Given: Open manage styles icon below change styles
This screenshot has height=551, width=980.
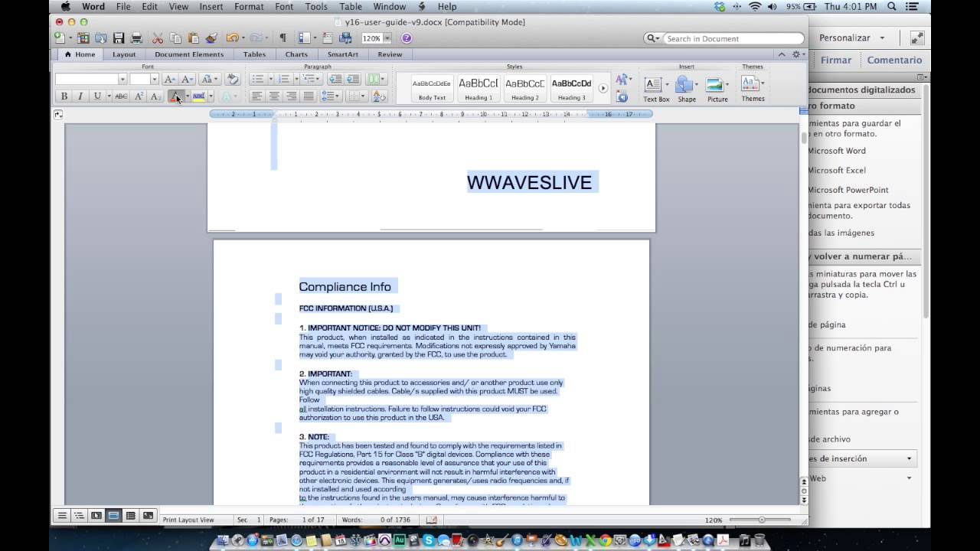Looking at the screenshot, I should (x=622, y=96).
